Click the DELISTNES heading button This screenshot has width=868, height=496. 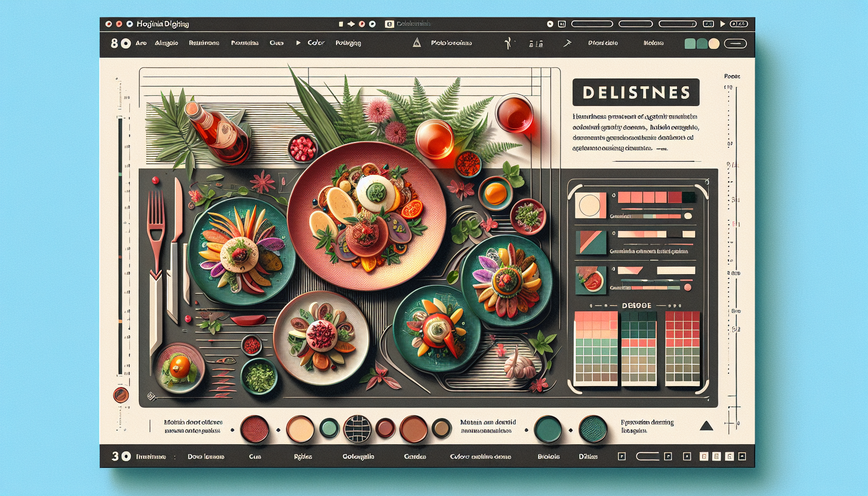[635, 93]
